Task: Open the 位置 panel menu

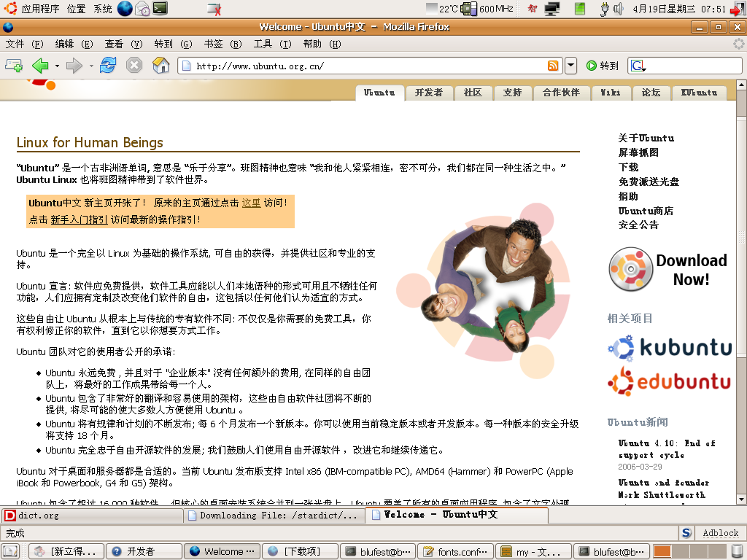Action: tap(76, 9)
